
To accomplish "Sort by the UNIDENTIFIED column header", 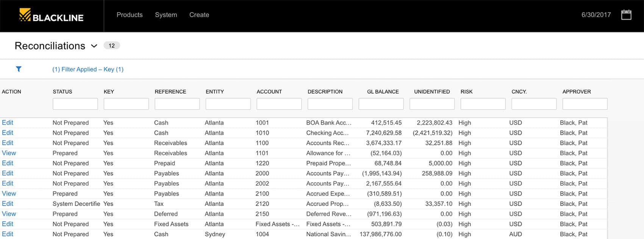I will tap(432, 92).
